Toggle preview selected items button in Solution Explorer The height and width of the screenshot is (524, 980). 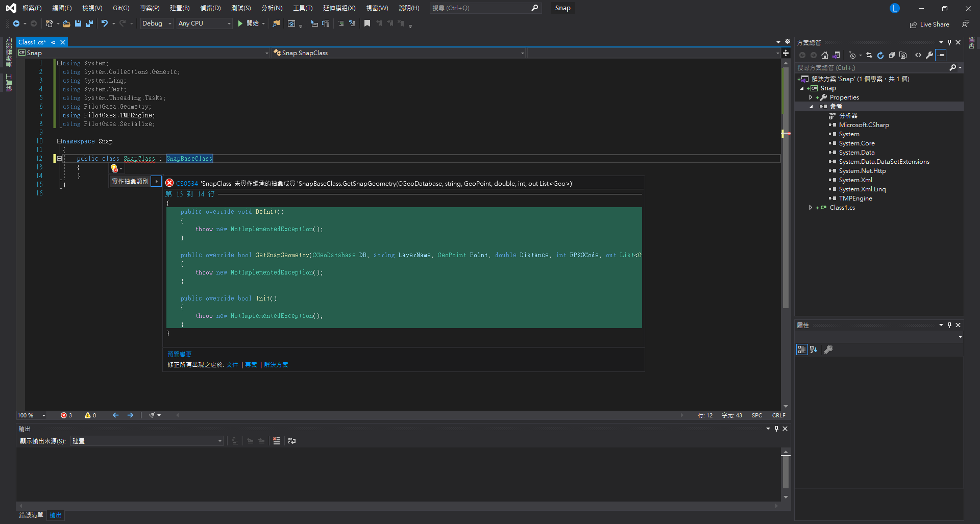click(x=941, y=55)
